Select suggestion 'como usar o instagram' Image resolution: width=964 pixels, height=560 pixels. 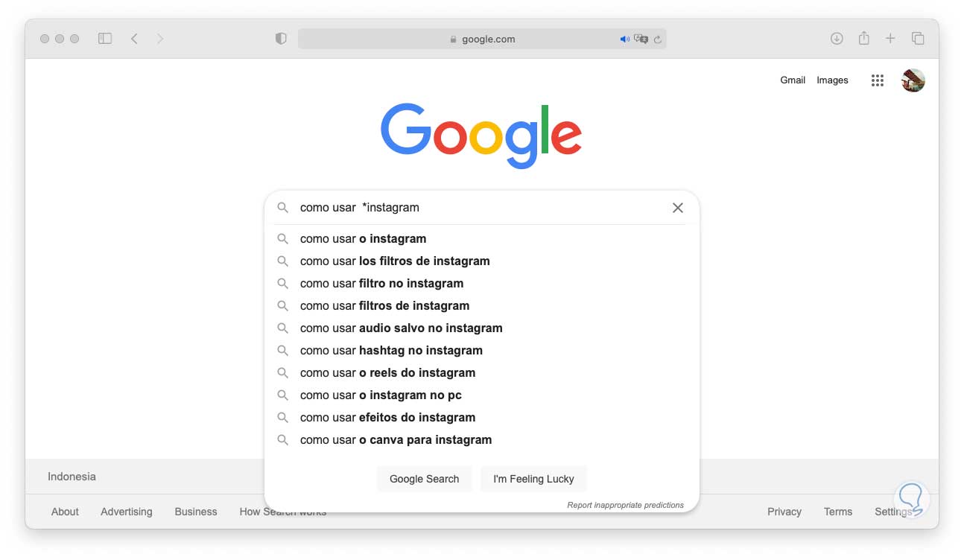(x=363, y=239)
